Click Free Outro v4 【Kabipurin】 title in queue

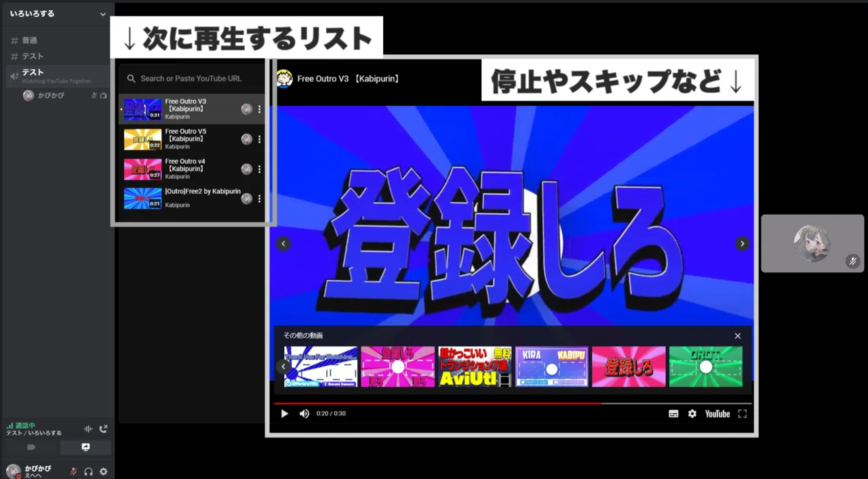(x=185, y=165)
